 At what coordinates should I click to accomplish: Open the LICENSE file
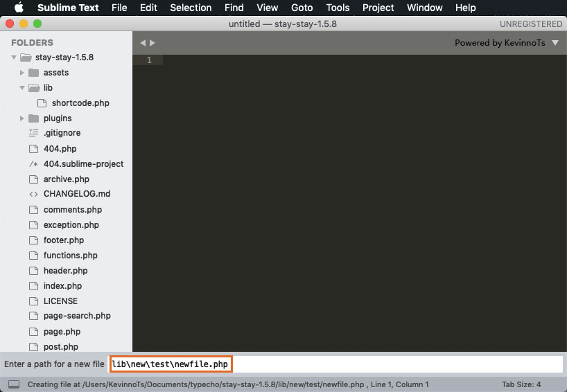pos(60,301)
